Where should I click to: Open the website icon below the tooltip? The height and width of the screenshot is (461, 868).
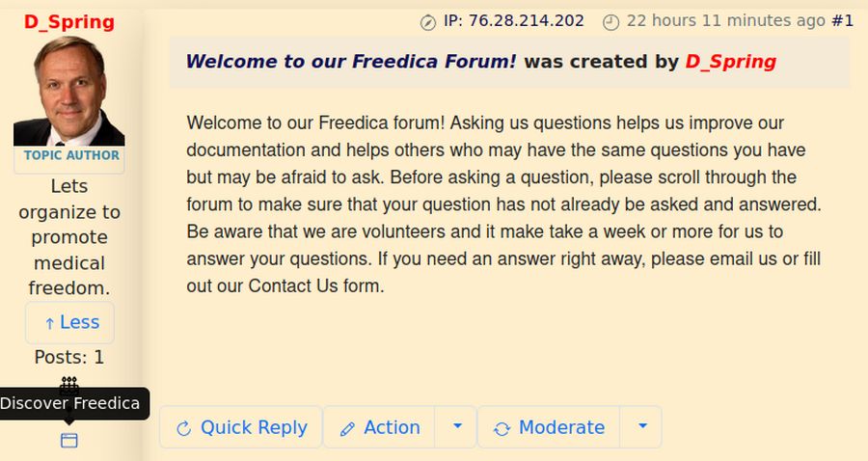69,440
